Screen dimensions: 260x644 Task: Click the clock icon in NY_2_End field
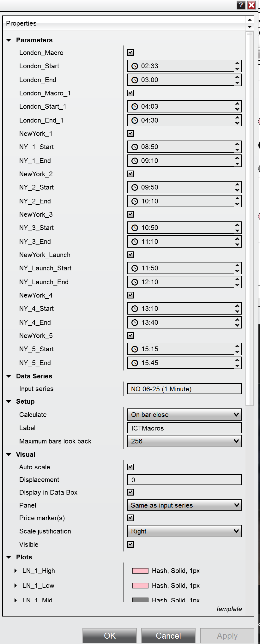[x=135, y=201]
